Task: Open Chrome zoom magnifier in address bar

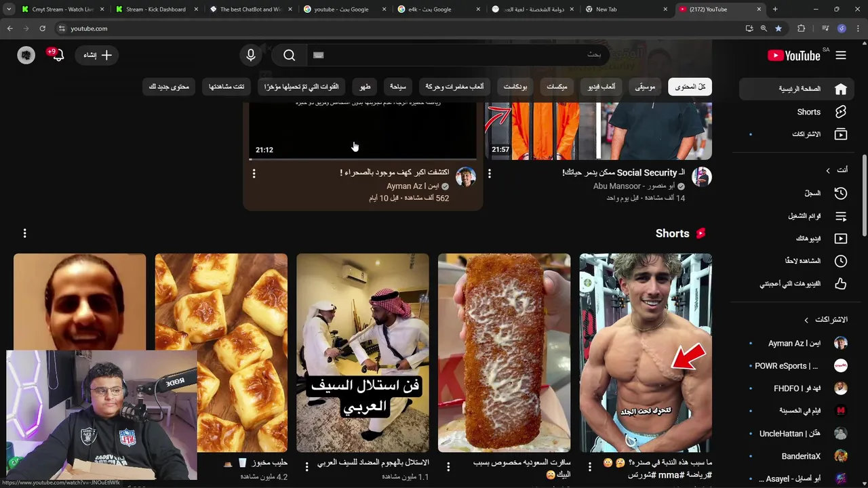Action: point(764,28)
